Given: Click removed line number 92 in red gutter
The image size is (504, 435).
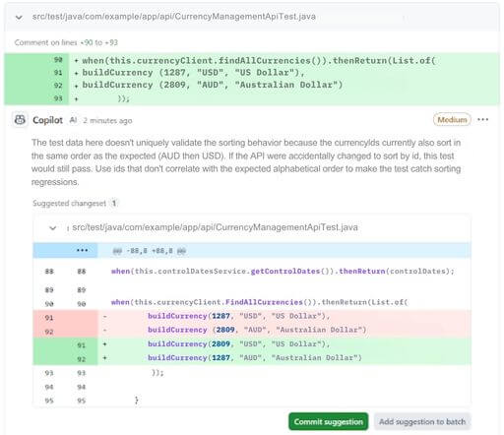Looking at the screenshot, I should pos(49,332).
